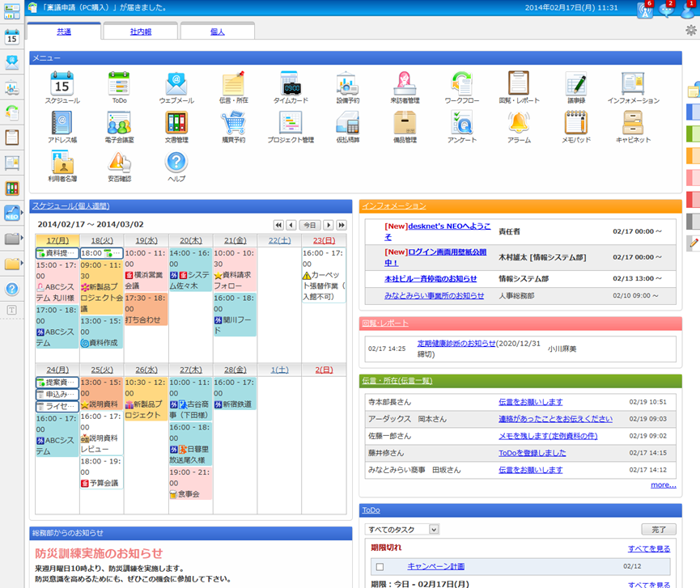Go to next week in schedule navigation
Screen dimensions: 700x588
click(x=329, y=225)
